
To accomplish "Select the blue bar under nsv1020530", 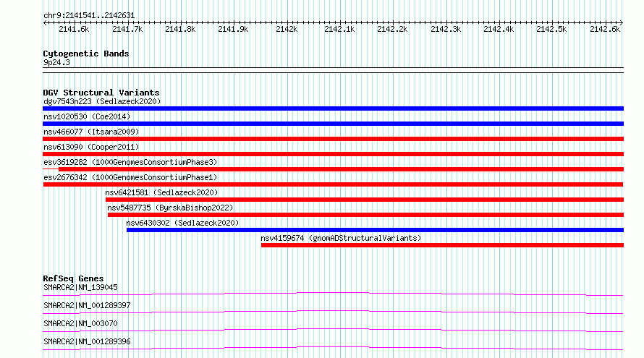I will (x=333, y=124).
